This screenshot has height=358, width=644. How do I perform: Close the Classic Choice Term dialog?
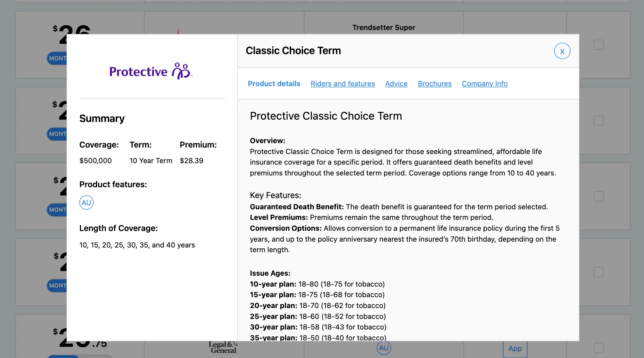[562, 51]
